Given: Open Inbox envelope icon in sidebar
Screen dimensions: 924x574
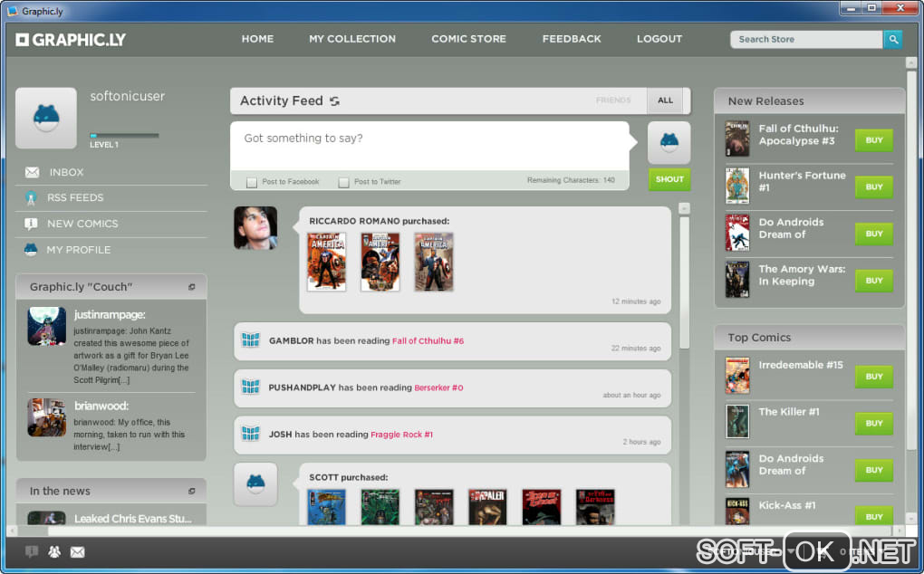Looking at the screenshot, I should tap(32, 173).
